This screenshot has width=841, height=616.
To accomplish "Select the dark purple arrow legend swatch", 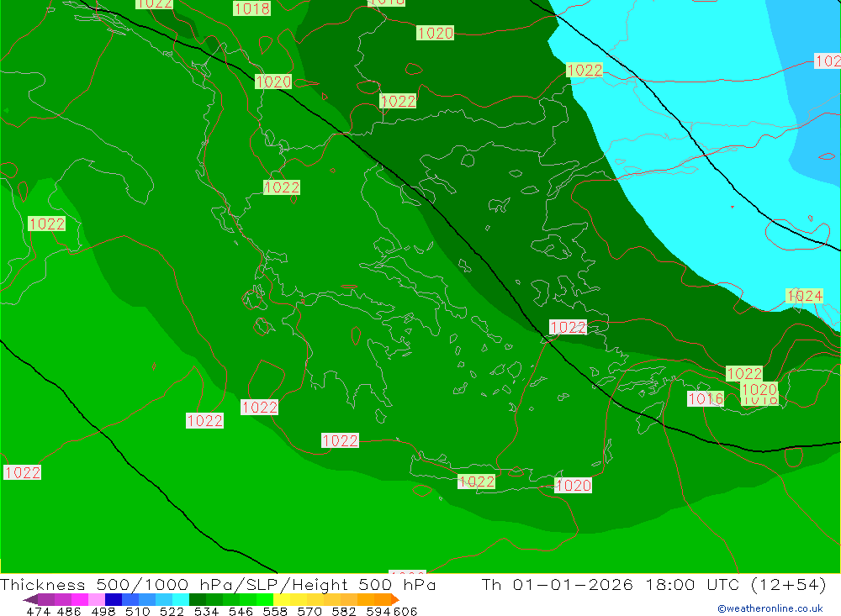I will [x=30, y=599].
